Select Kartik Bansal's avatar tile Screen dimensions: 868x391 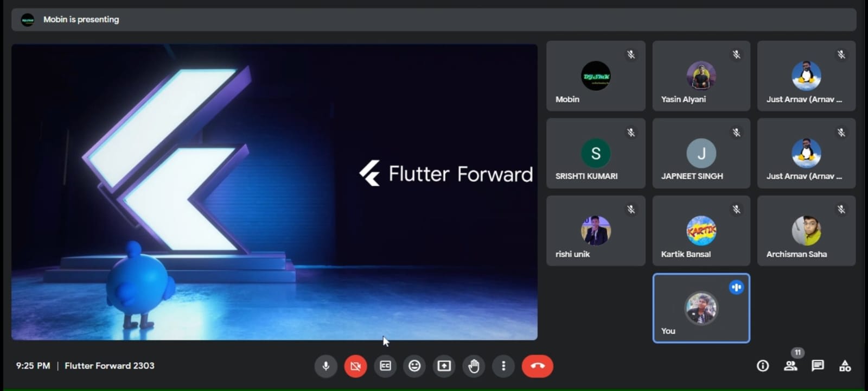pos(701,231)
